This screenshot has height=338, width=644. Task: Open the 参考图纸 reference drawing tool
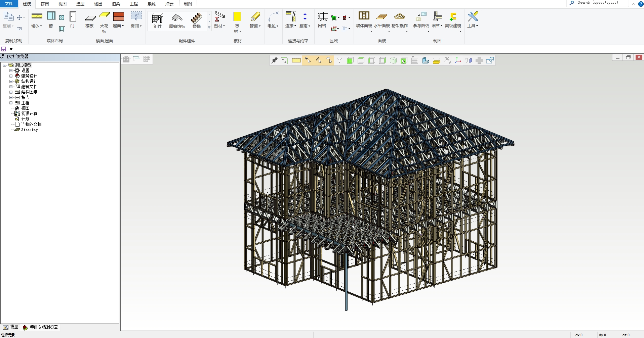click(421, 22)
